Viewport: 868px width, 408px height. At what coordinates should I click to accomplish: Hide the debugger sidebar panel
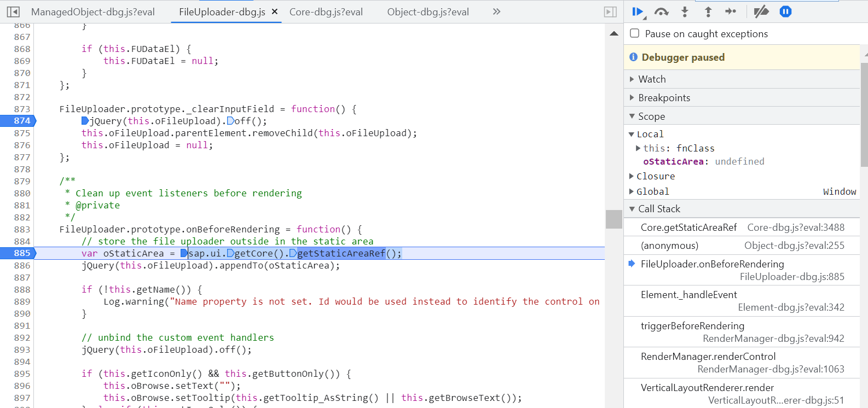tap(610, 11)
